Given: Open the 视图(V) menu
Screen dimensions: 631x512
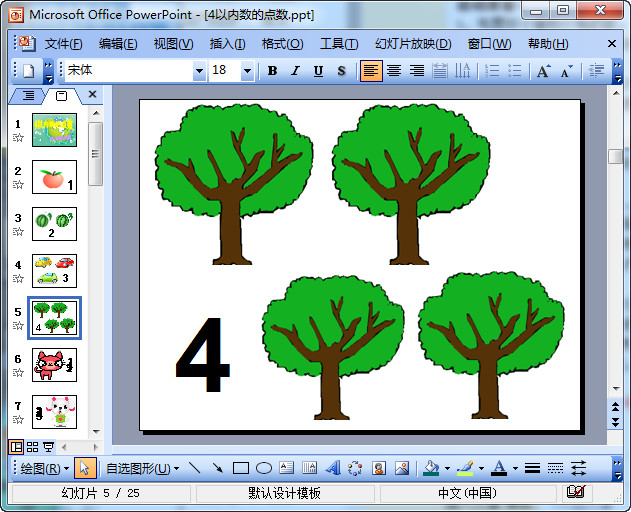Looking at the screenshot, I should [x=173, y=43].
